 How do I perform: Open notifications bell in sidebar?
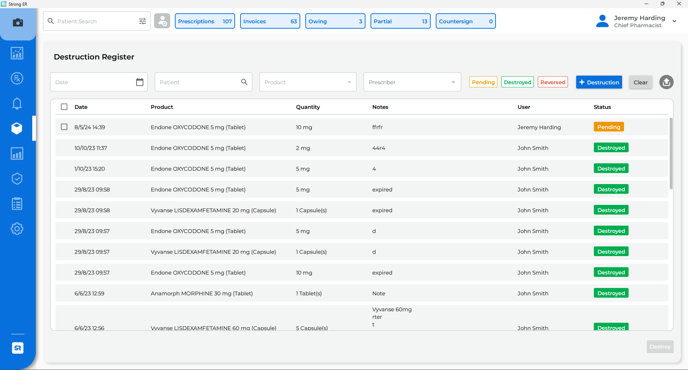[17, 104]
